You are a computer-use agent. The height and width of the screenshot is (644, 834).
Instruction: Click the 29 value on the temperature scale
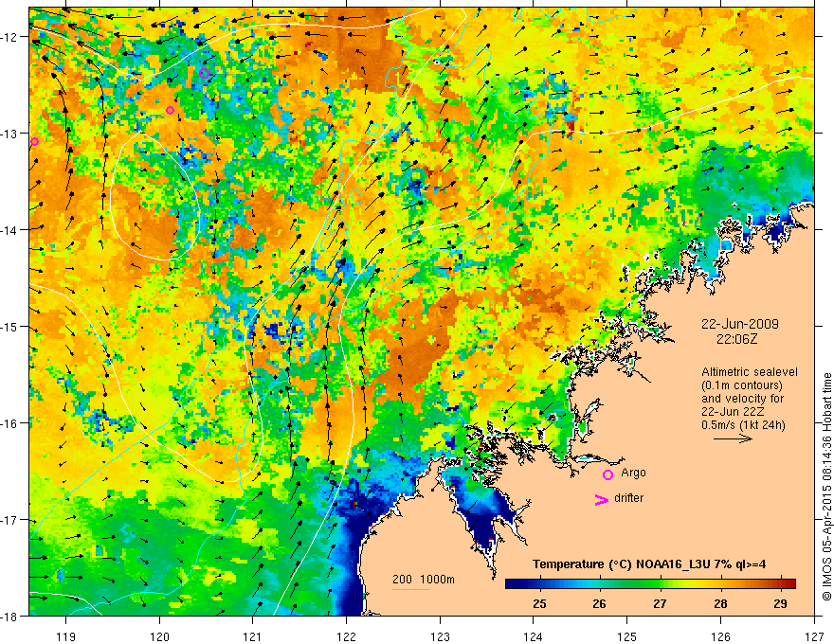[x=780, y=604]
